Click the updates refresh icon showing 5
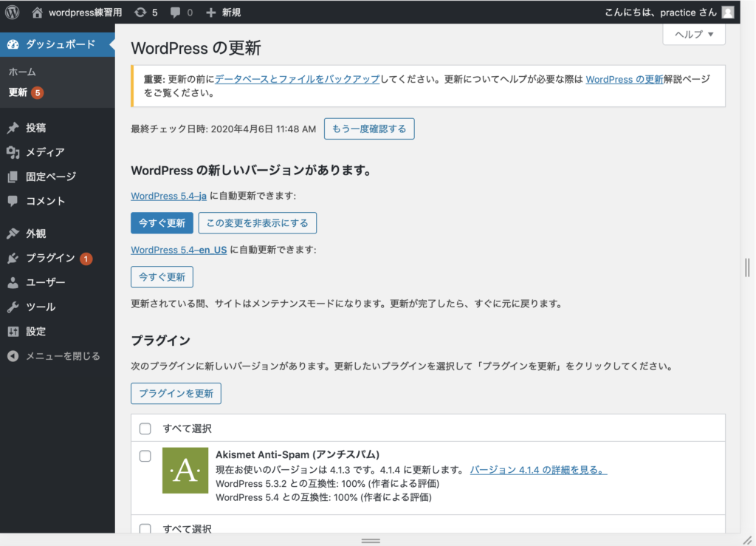756x546 pixels. 140,13
